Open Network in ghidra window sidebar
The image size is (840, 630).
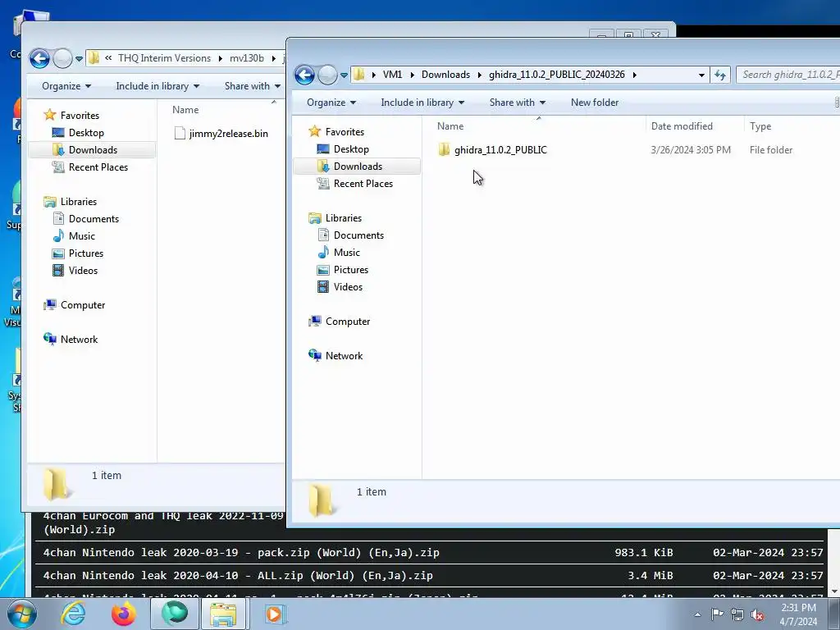click(x=344, y=356)
